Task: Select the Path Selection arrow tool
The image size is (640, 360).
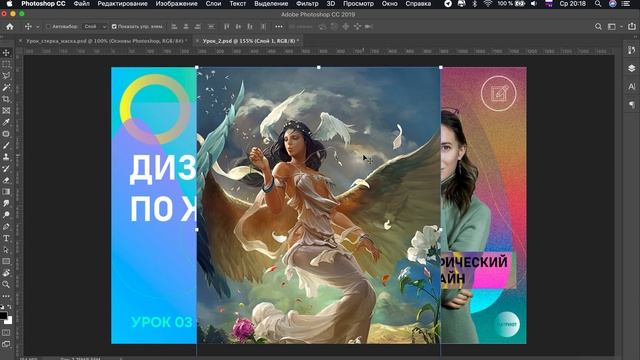Action: [x=6, y=249]
